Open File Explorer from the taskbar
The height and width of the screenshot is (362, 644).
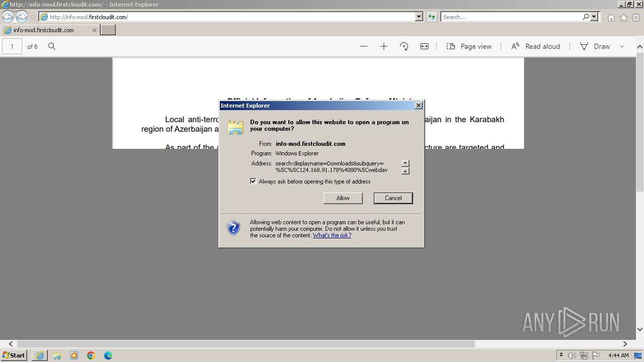point(57,355)
